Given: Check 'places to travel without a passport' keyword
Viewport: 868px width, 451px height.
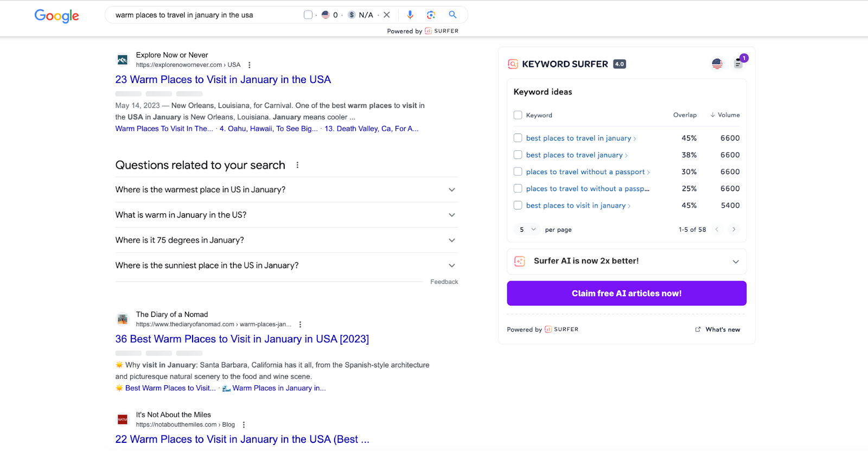Looking at the screenshot, I should coord(518,171).
